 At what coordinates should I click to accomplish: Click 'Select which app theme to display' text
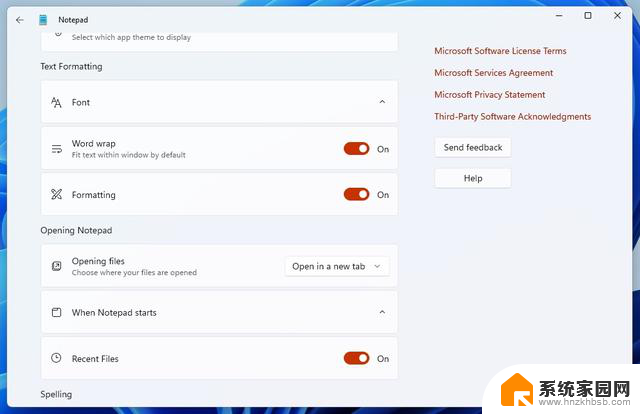(x=131, y=37)
